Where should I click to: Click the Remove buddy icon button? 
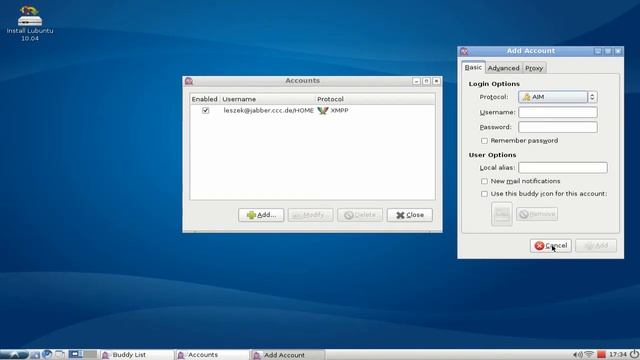pyautogui.click(x=537, y=214)
